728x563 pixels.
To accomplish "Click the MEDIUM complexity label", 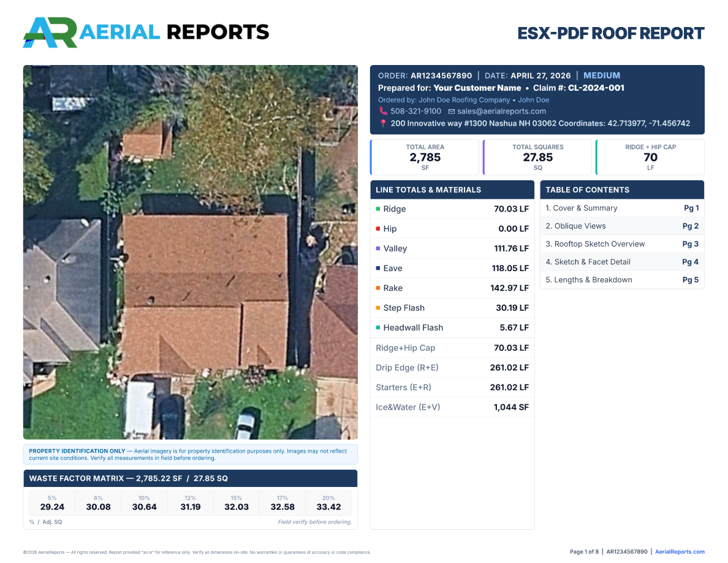I will click(x=602, y=75).
